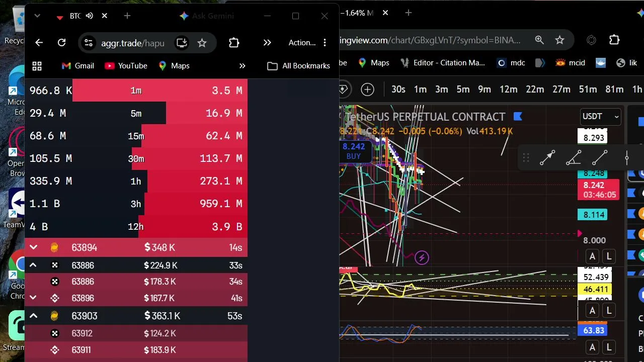Screen dimensions: 644x362
Task: Click the 15m volume bar row
Action: point(136,136)
